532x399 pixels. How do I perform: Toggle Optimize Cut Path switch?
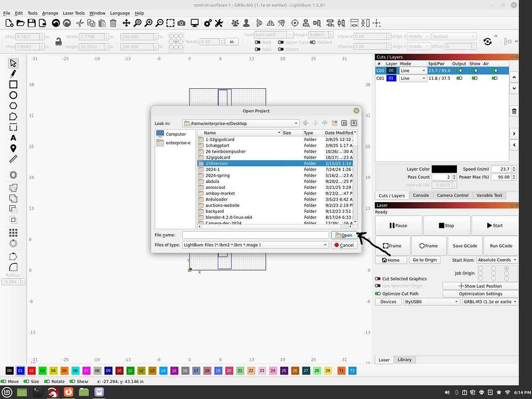pos(378,294)
